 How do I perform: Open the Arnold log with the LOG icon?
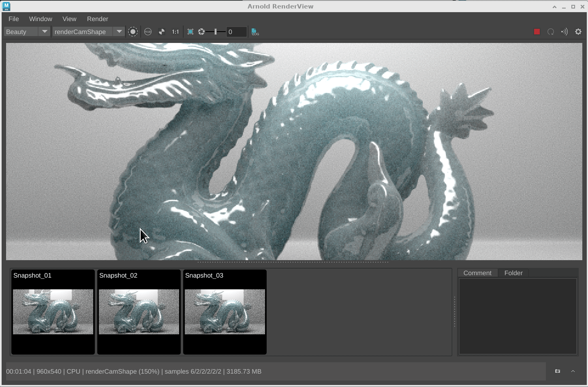click(255, 32)
